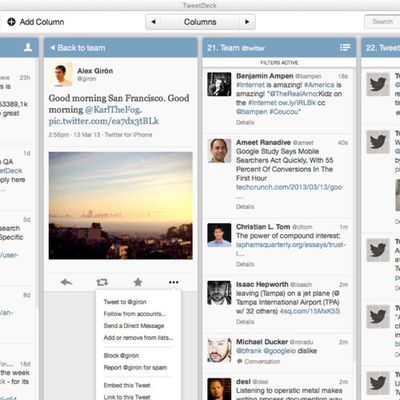
Task: Select Add or remove from lists...
Action: click(x=138, y=338)
